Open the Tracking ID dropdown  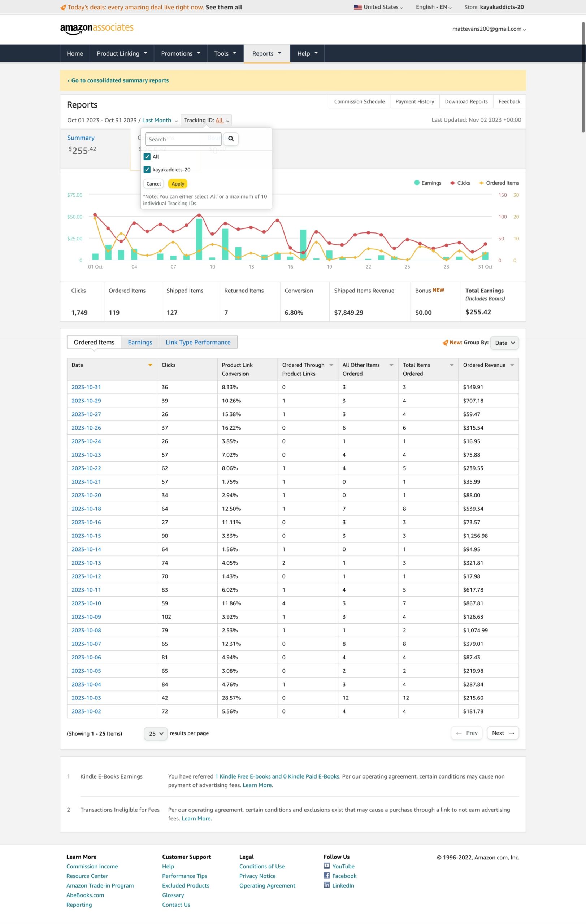(x=206, y=120)
